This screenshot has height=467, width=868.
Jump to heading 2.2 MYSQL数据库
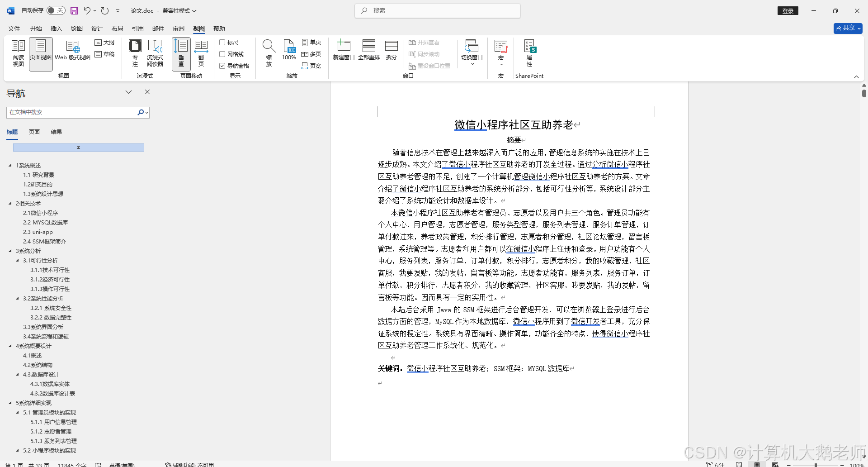(x=46, y=223)
